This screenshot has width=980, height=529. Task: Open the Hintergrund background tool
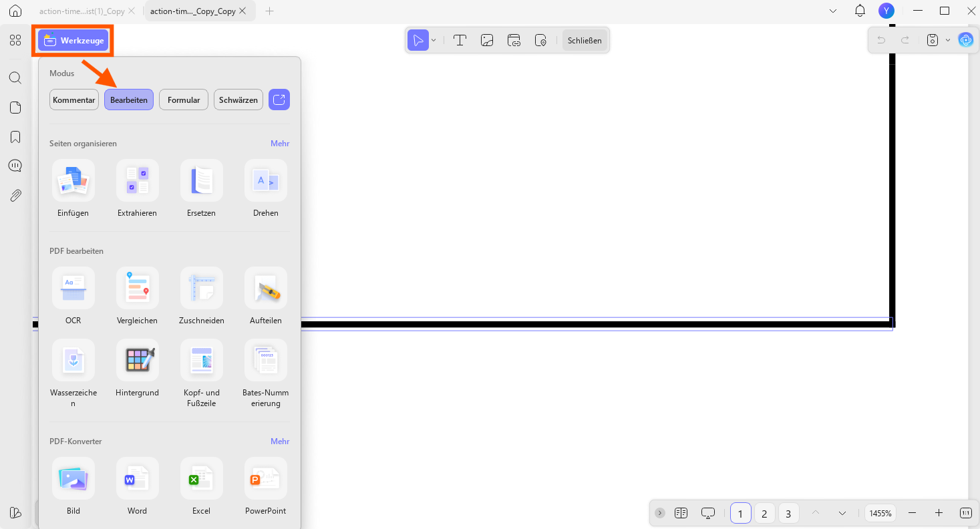coord(138,360)
